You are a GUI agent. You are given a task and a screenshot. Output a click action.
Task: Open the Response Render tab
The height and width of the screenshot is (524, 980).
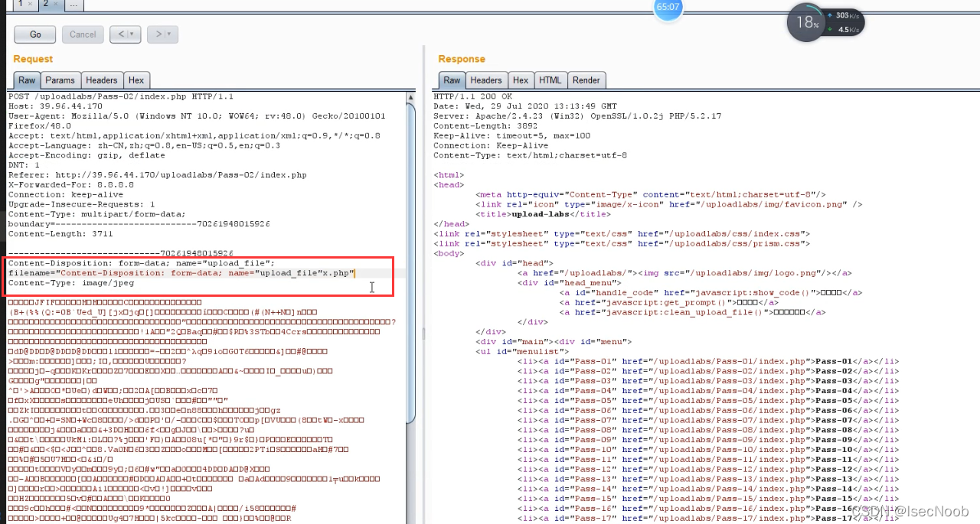pos(586,80)
